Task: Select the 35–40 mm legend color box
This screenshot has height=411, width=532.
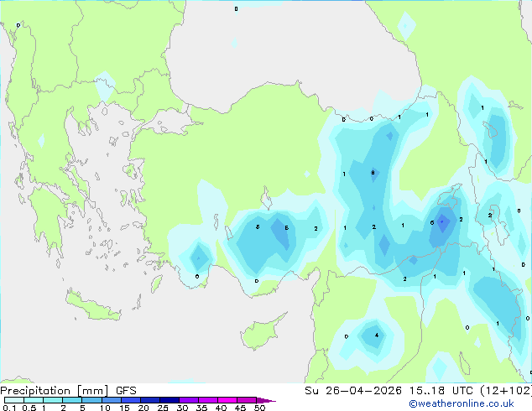Action: (208, 400)
